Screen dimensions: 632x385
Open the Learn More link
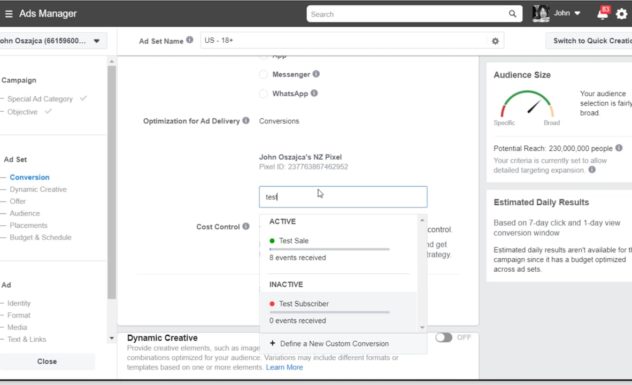point(284,367)
